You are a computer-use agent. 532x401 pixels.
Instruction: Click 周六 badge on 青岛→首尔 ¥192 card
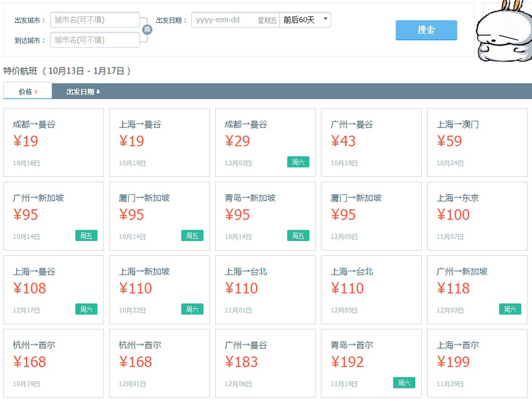point(404,383)
